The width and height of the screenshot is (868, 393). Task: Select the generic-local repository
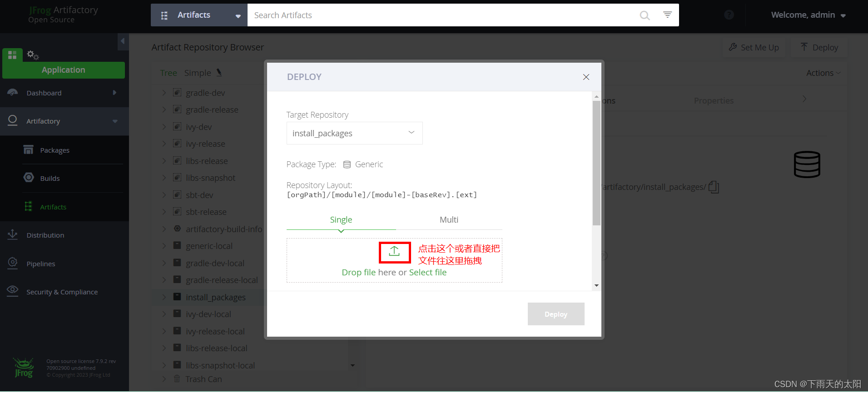point(209,246)
